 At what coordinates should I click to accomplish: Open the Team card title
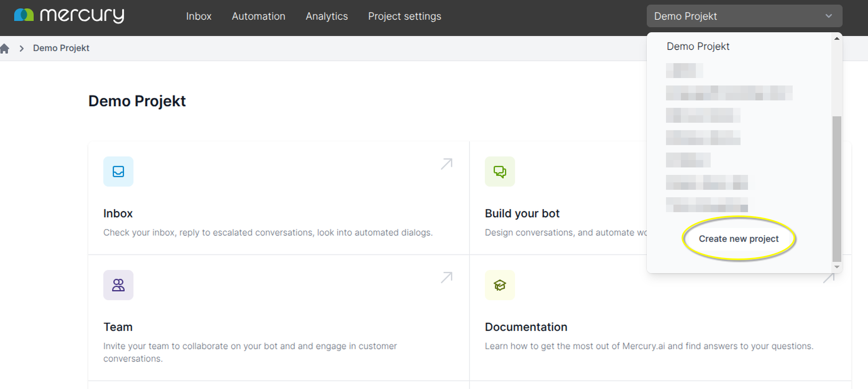[118, 327]
